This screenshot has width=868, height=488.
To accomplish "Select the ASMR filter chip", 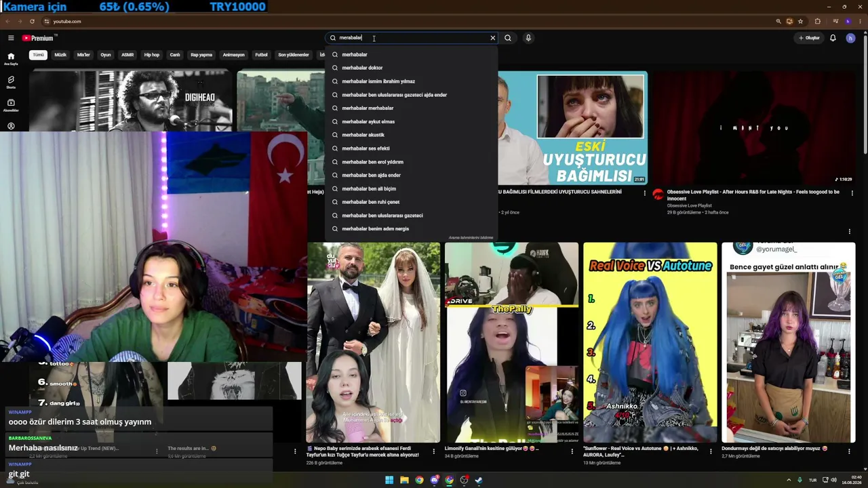I will click(127, 55).
